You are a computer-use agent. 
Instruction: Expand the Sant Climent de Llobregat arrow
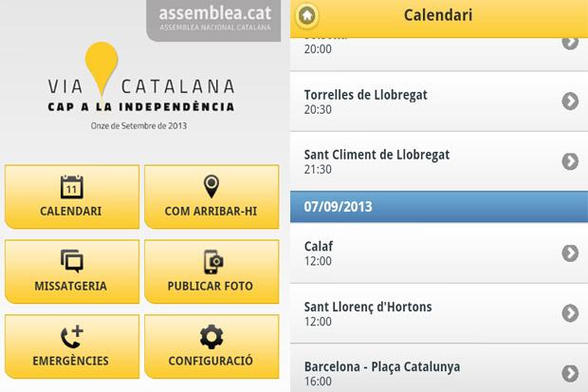click(570, 161)
